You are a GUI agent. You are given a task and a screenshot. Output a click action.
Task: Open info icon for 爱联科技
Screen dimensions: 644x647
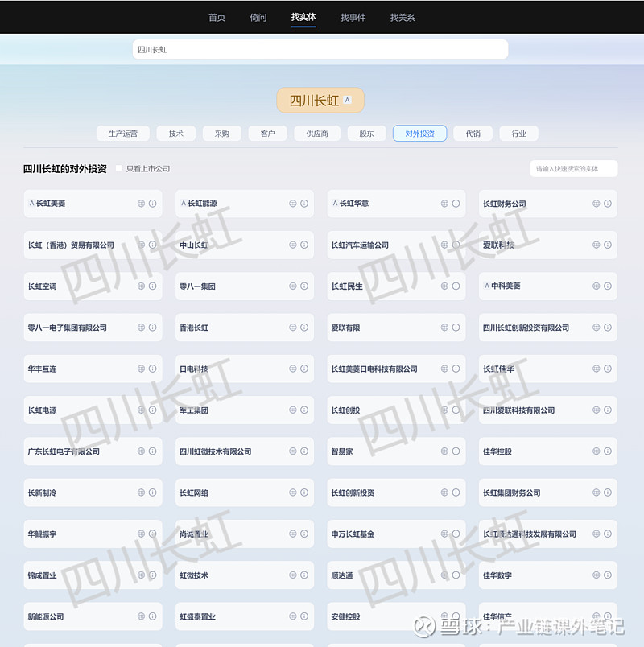point(608,245)
